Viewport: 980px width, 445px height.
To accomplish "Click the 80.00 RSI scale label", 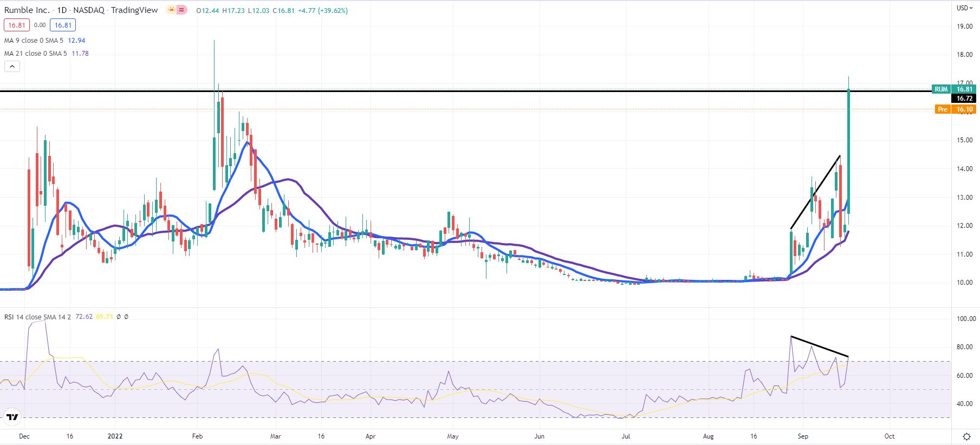I will click(x=964, y=347).
